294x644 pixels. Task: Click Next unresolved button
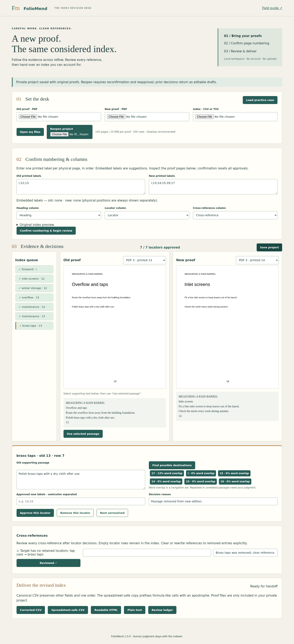(x=112, y=513)
